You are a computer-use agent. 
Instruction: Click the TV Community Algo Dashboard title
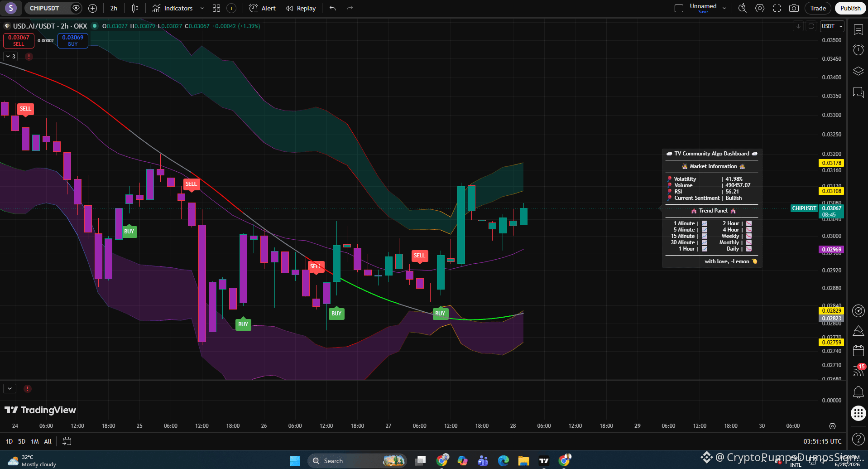click(x=712, y=154)
